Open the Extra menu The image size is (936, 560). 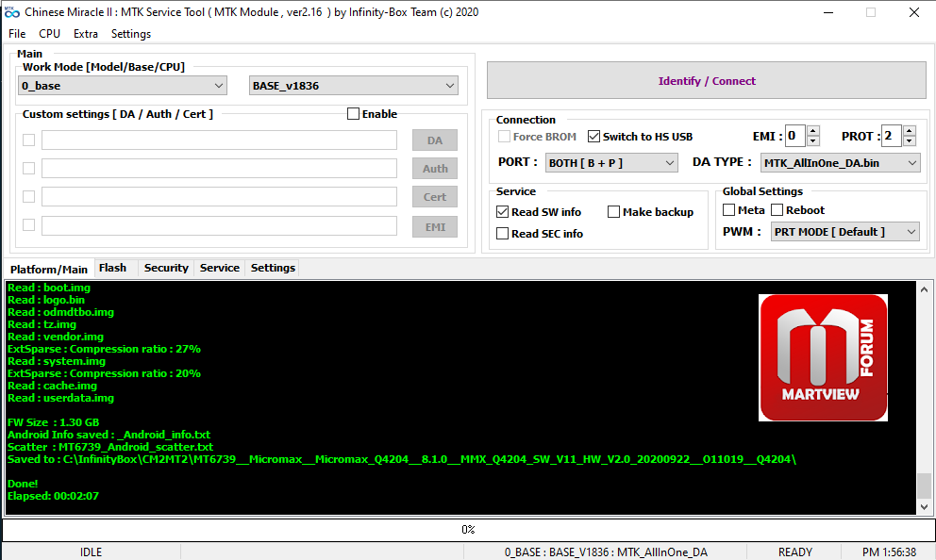tap(85, 34)
